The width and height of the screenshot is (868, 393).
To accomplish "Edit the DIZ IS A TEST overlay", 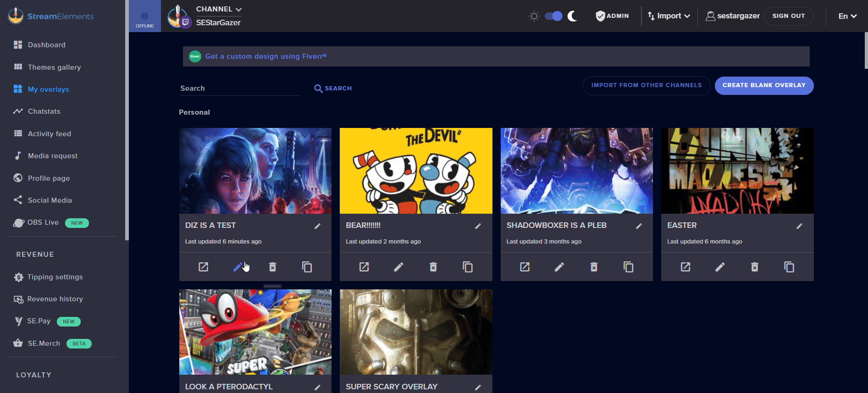I will [x=238, y=267].
